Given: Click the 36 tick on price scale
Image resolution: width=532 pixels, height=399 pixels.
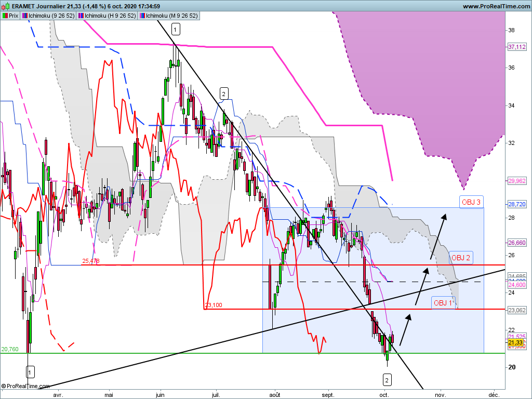Looking at the screenshot, I should click(511, 68).
